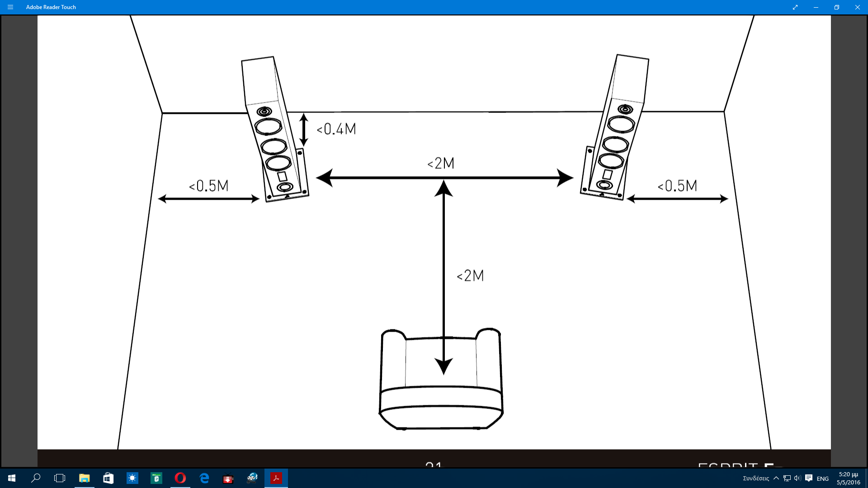
Task: Expand hidden system tray icons chevron
Action: click(776, 478)
